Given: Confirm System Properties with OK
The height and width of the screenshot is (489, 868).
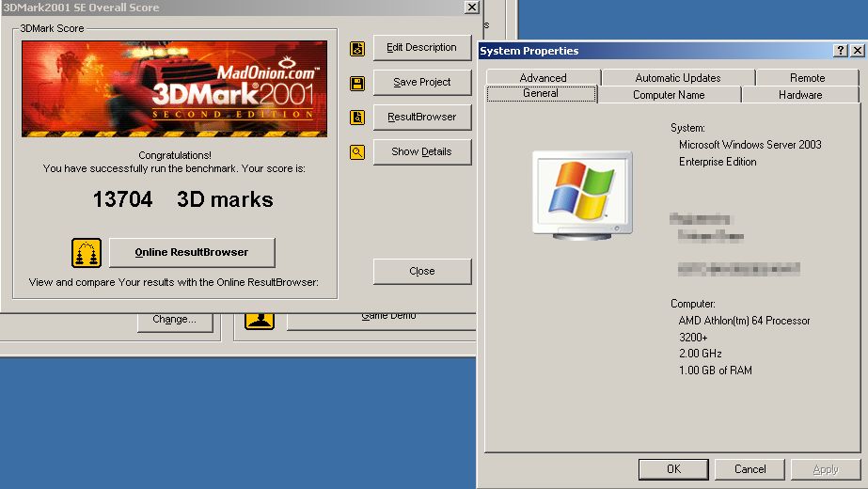Looking at the screenshot, I should (x=673, y=469).
